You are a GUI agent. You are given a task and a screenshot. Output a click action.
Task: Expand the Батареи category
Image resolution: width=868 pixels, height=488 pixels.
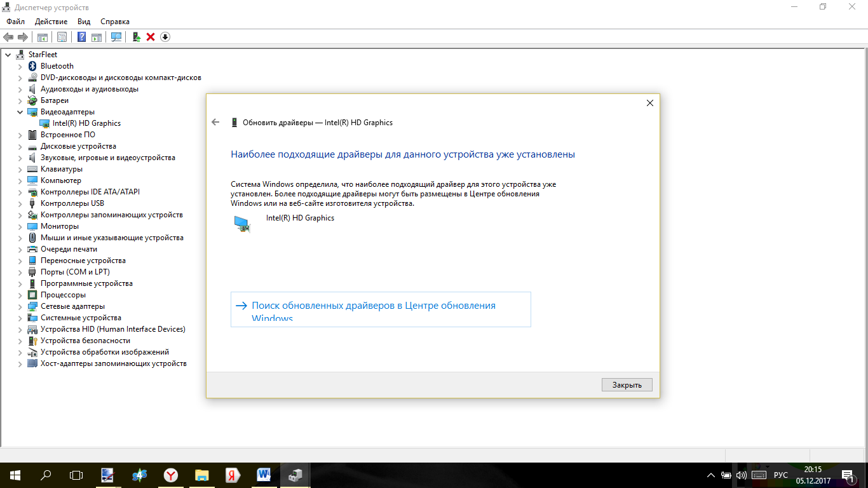click(x=20, y=100)
